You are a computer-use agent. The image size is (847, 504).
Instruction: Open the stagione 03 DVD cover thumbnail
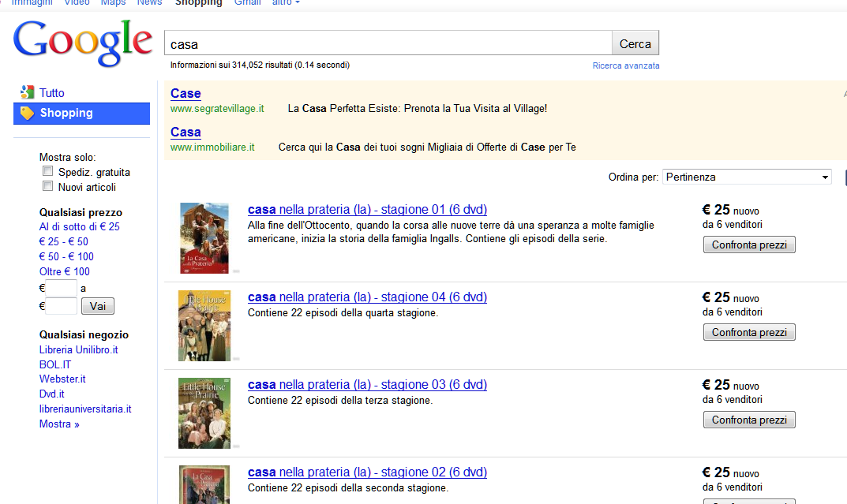204,413
